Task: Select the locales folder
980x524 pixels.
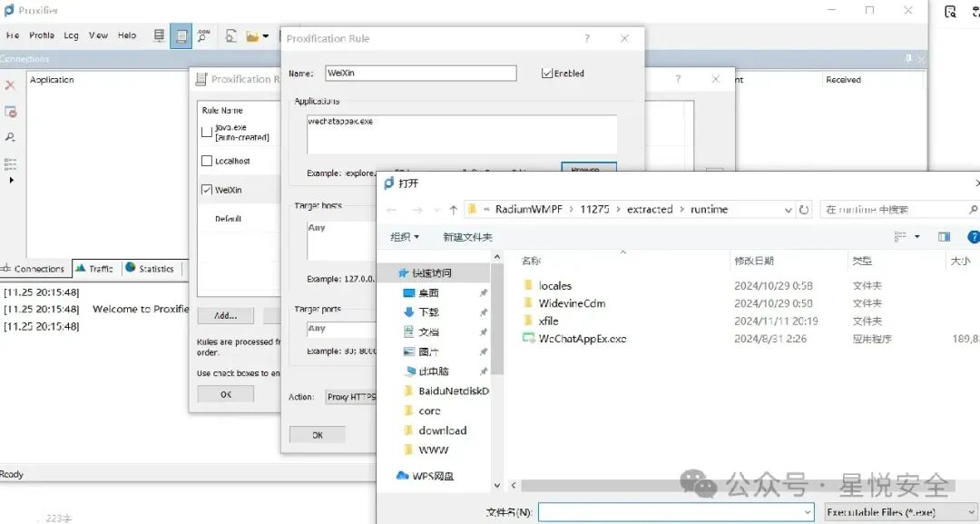Action: pyautogui.click(x=555, y=286)
